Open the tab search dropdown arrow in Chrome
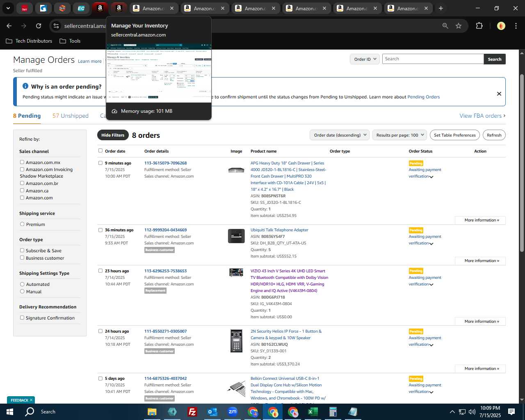This screenshot has height=420, width=525. coord(8,8)
